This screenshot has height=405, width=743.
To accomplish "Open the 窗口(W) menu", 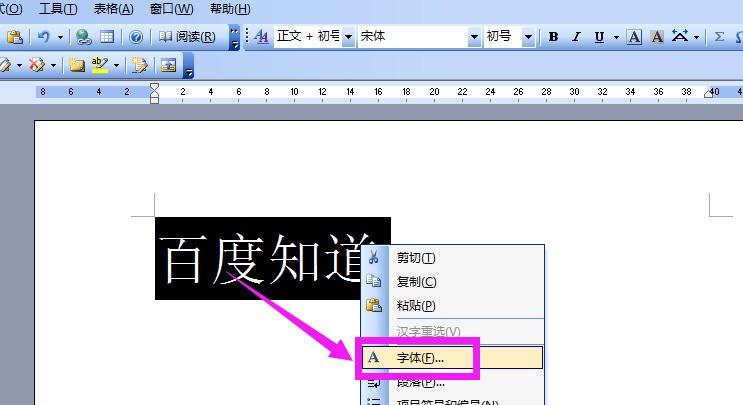I will click(x=172, y=9).
